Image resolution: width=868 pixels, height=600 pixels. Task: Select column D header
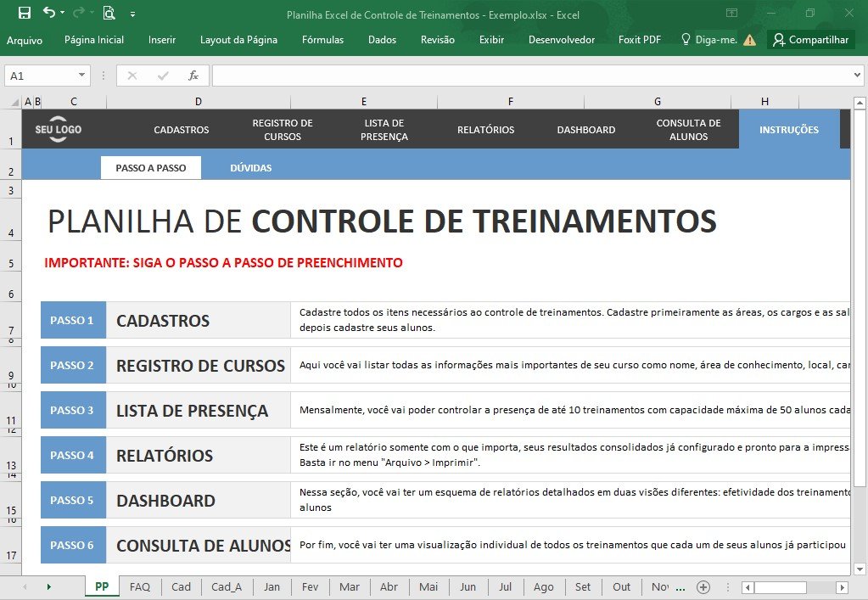click(x=199, y=102)
